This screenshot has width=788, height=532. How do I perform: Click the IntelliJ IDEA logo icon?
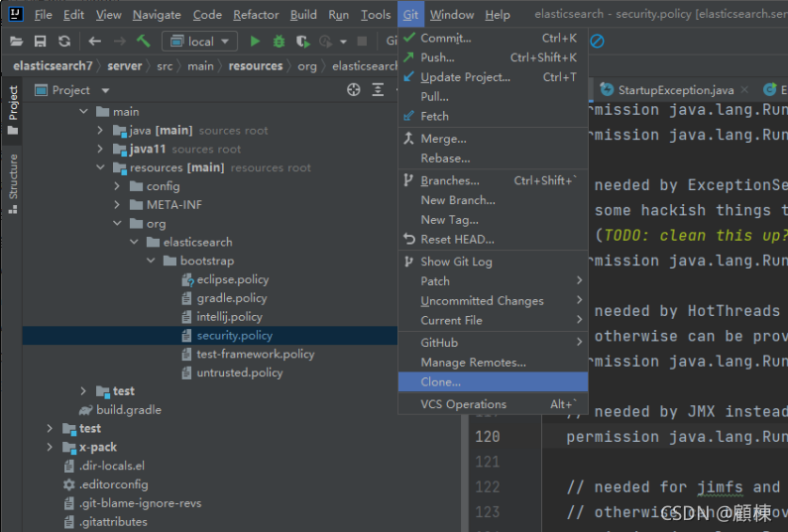tap(16, 14)
